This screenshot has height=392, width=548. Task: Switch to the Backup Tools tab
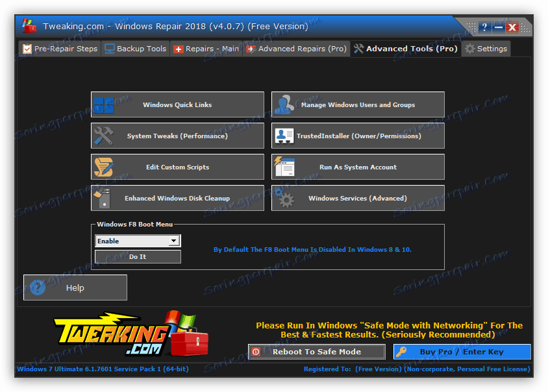tap(136, 49)
